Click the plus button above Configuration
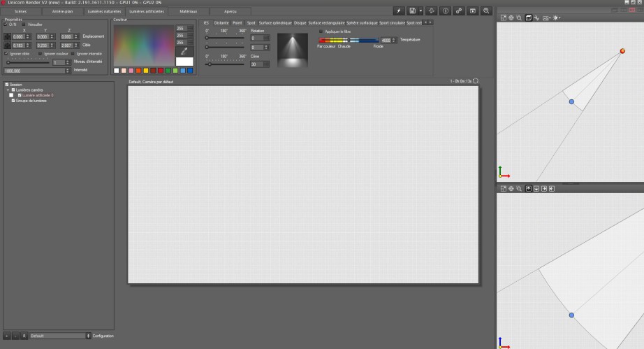 click(x=6, y=336)
